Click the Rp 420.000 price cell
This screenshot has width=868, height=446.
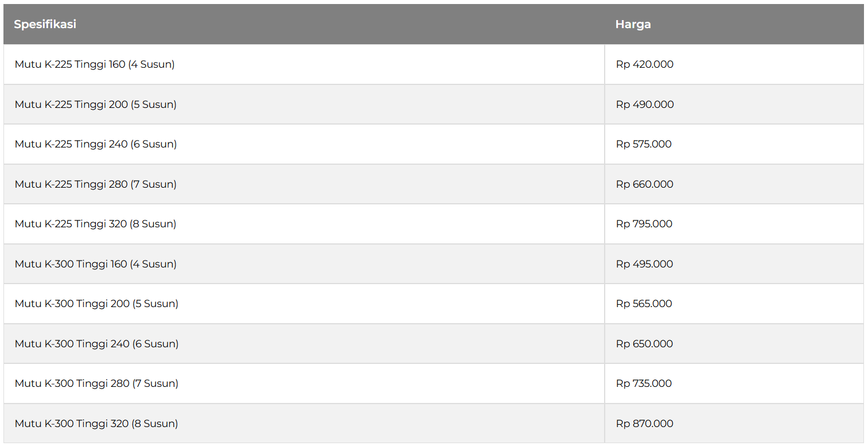click(734, 64)
